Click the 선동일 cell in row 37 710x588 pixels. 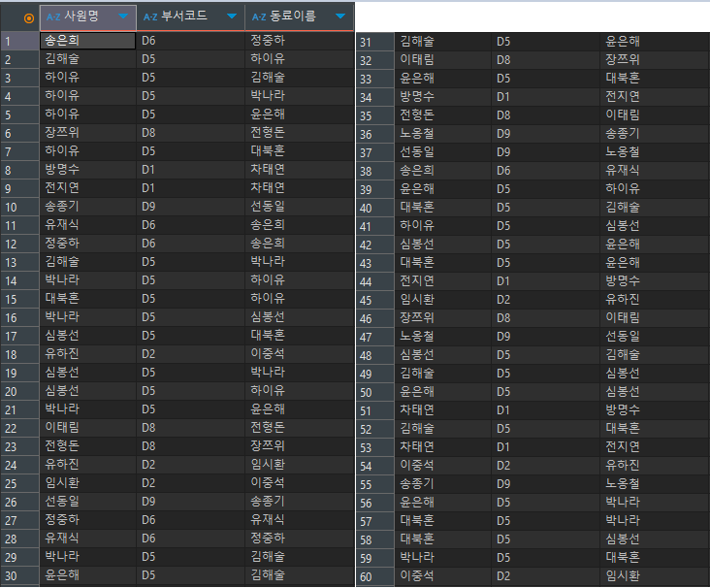coord(443,152)
